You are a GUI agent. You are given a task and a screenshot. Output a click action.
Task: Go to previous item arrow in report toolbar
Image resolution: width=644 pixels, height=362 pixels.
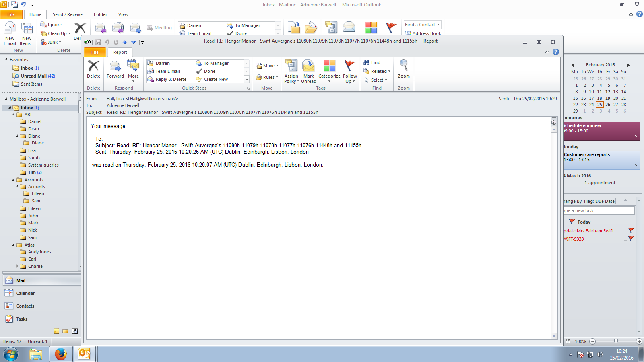pos(125,42)
